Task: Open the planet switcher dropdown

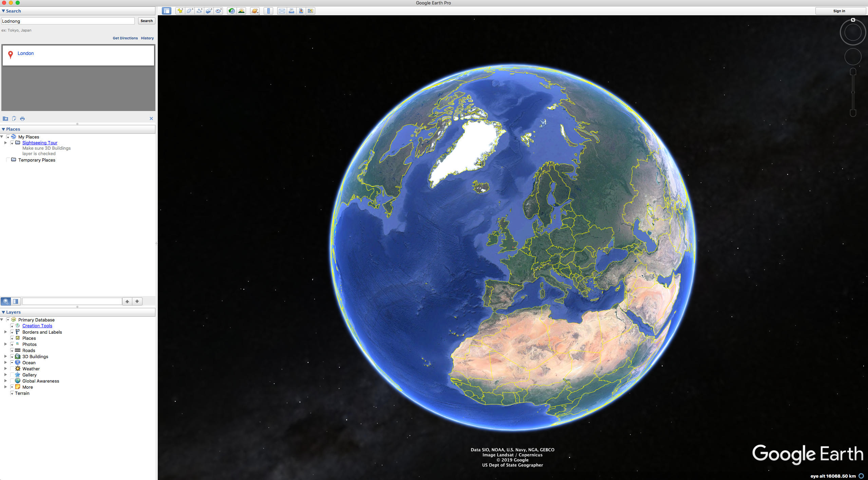Action: point(255,11)
